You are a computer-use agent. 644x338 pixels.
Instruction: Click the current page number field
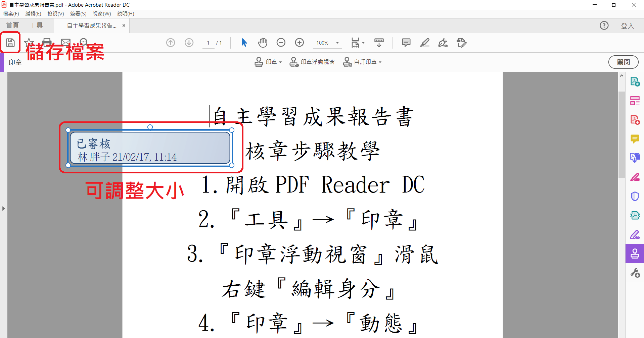tap(208, 43)
